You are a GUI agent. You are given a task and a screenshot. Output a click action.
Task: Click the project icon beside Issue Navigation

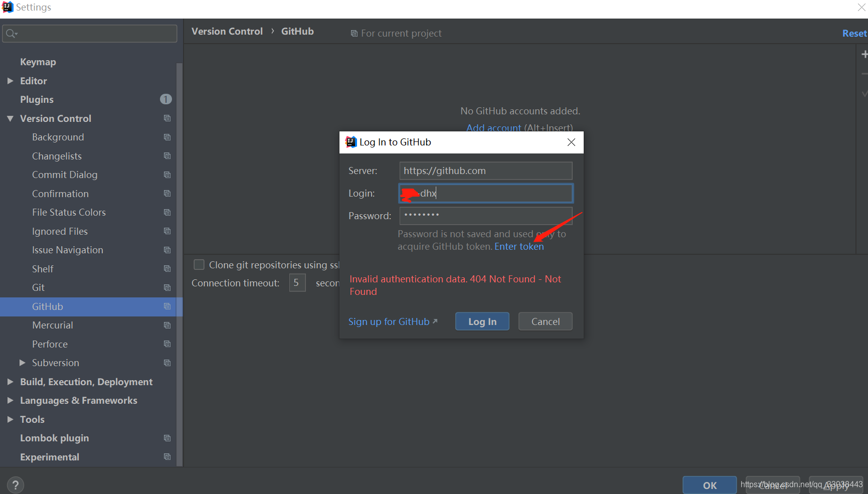tap(167, 250)
